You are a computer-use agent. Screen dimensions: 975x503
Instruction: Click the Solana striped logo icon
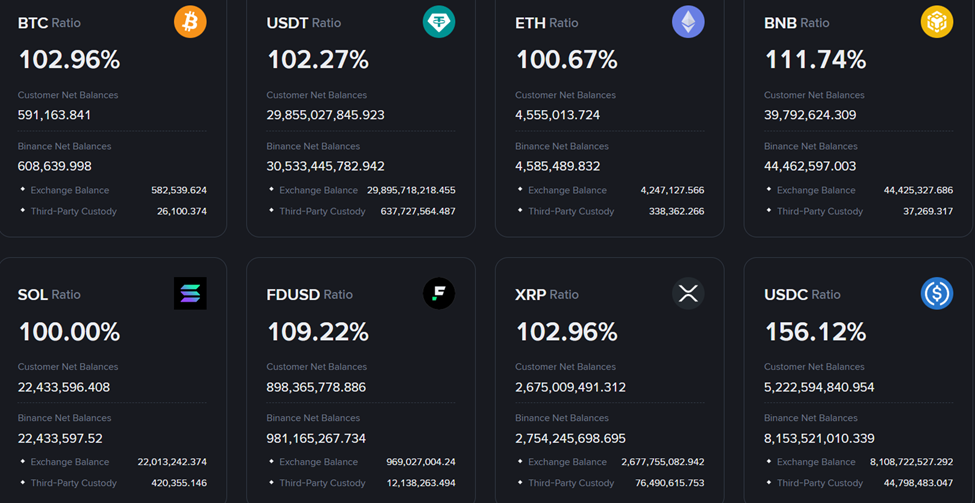tap(190, 294)
